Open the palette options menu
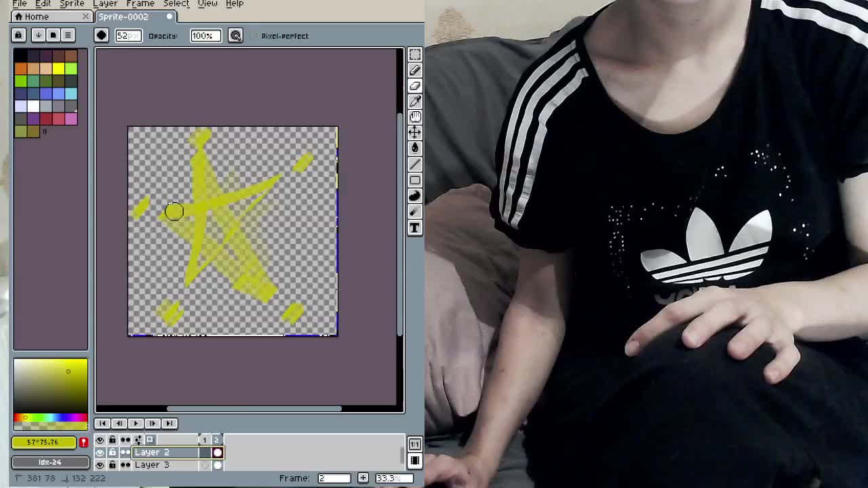 click(67, 35)
